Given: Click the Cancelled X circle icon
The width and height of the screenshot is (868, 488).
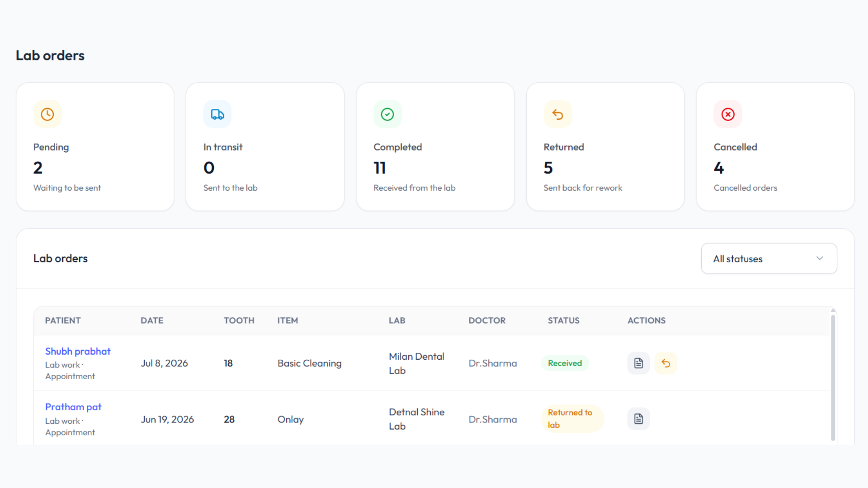Looking at the screenshot, I should coord(728,114).
